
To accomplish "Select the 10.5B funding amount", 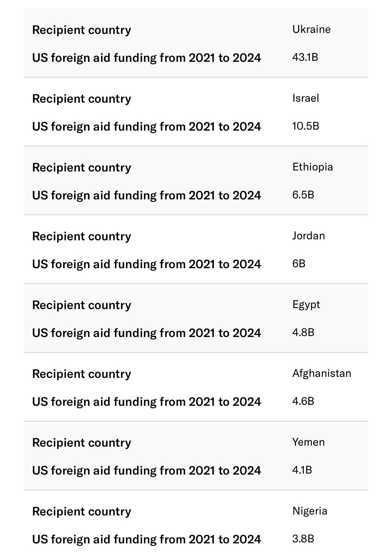I will click(x=306, y=126).
